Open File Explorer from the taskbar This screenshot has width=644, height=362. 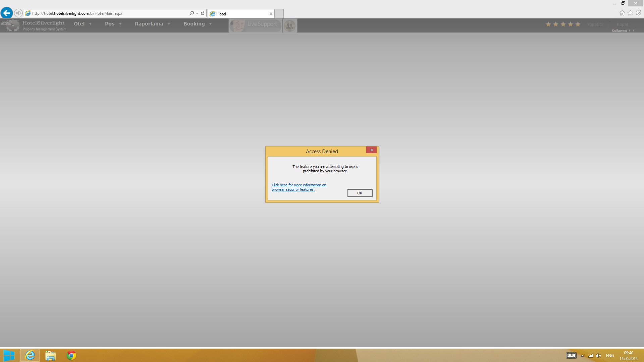tap(51, 355)
